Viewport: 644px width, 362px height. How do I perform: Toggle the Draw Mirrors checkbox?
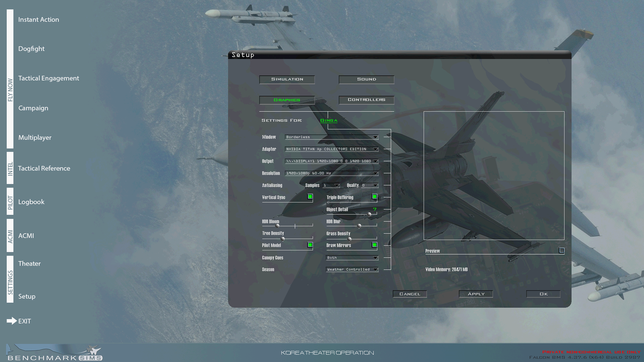pyautogui.click(x=374, y=245)
